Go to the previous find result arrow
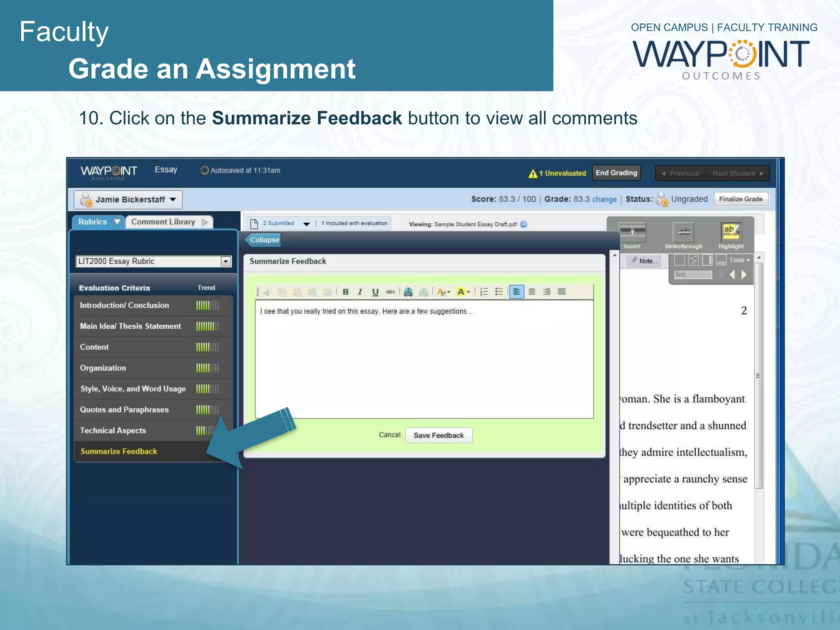This screenshot has height=630, width=840. click(732, 274)
